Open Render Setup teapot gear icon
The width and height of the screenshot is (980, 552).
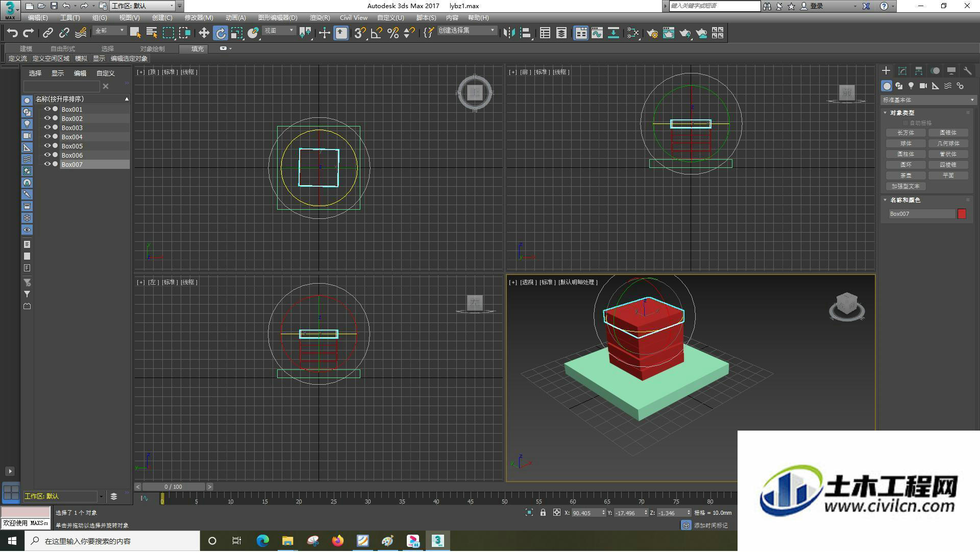tap(652, 33)
